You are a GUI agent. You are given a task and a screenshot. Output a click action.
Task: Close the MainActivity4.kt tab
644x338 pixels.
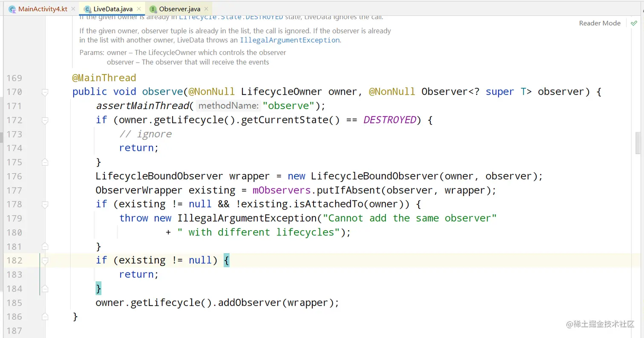click(x=73, y=9)
